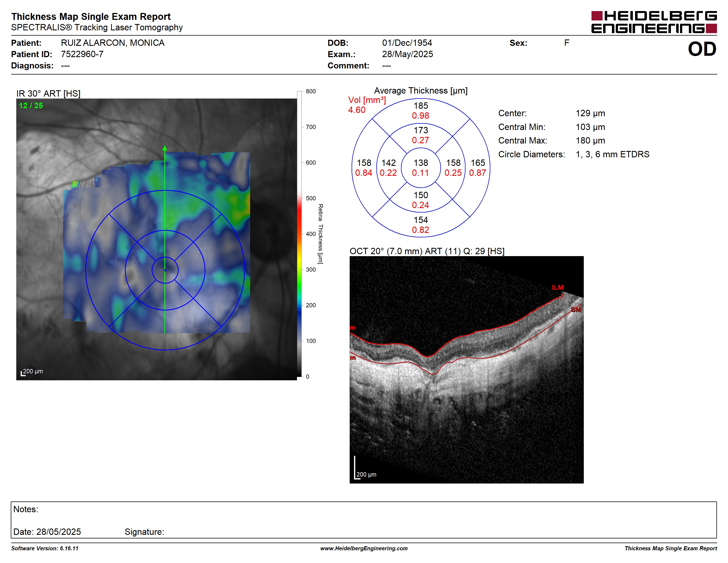Viewport: 728px width, 563px height.
Task: Click the OCT 20° (7.0 mm) ART header
Action: click(427, 251)
